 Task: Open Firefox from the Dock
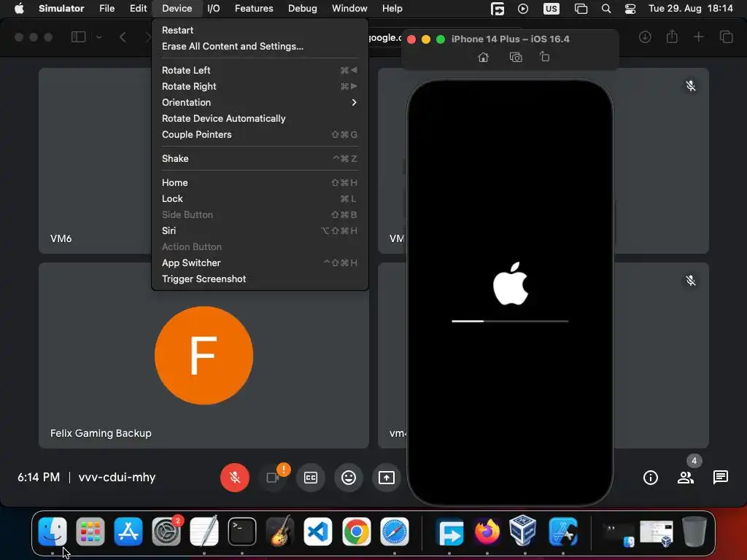coord(487,532)
